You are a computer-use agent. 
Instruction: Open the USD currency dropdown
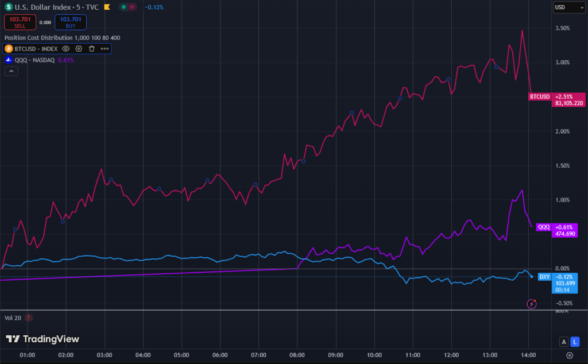(x=569, y=7)
